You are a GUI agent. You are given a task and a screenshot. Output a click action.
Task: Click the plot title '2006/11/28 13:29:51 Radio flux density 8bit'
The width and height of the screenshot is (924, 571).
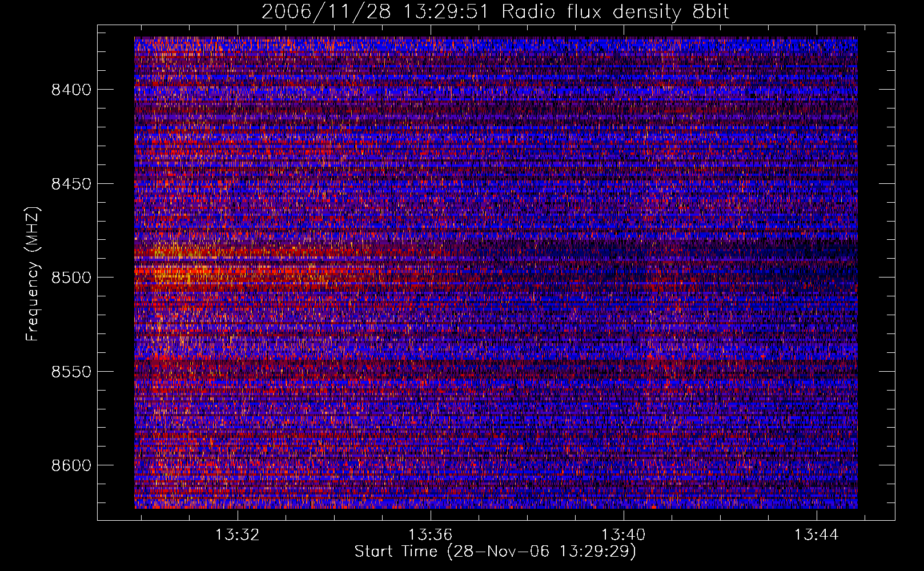(495, 11)
